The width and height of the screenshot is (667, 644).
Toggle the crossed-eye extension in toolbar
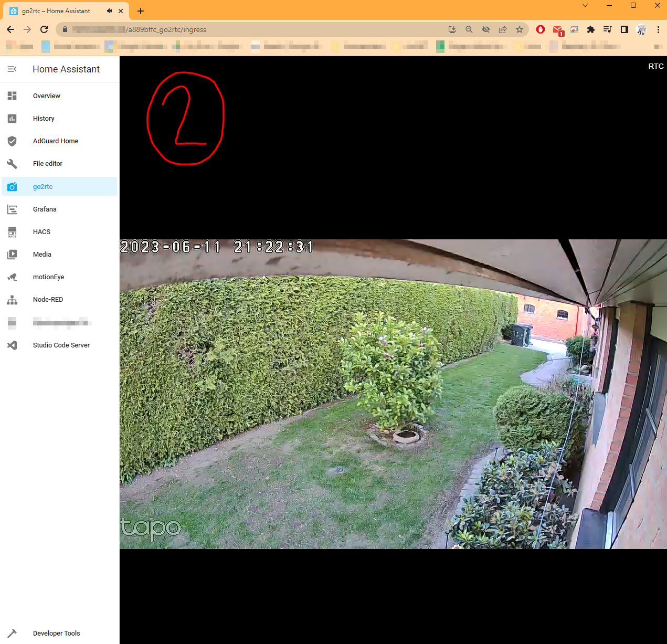point(486,29)
